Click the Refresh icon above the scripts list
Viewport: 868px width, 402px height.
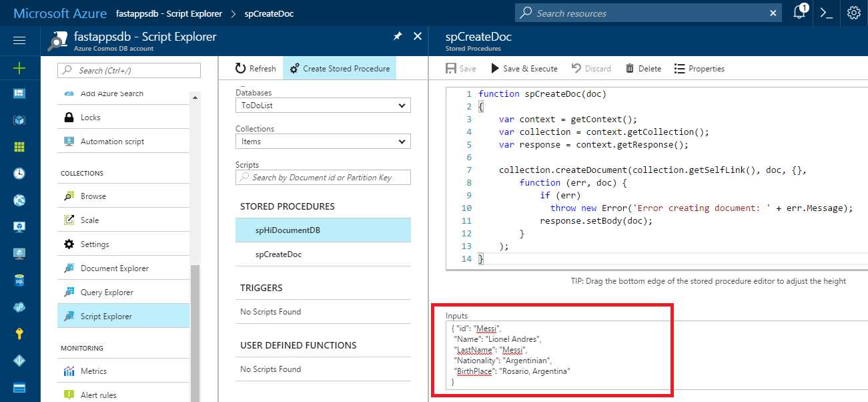tap(241, 67)
